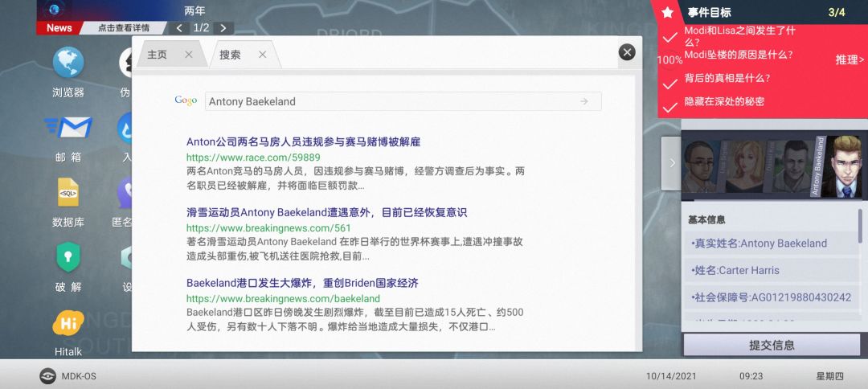
Task: Open the Hitalk chat app
Action: pyautogui.click(x=68, y=323)
